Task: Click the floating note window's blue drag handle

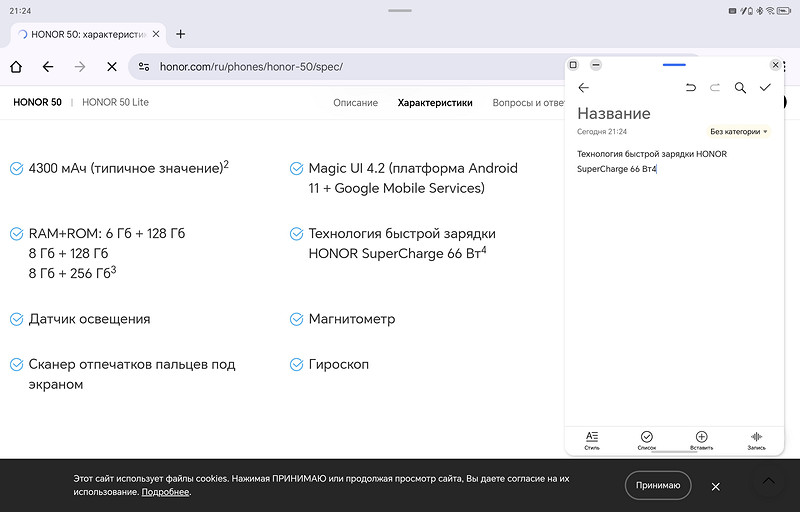Action: click(x=674, y=65)
